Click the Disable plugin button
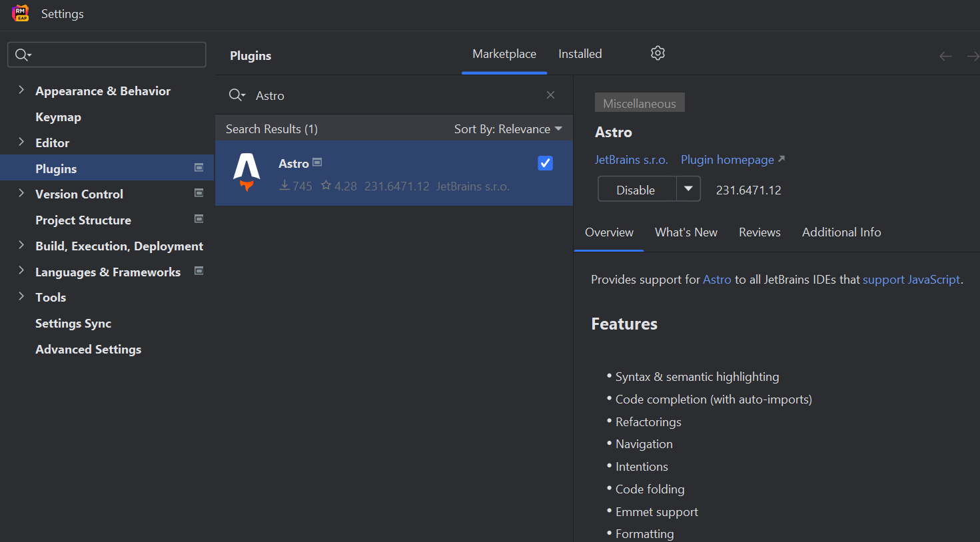 (637, 190)
